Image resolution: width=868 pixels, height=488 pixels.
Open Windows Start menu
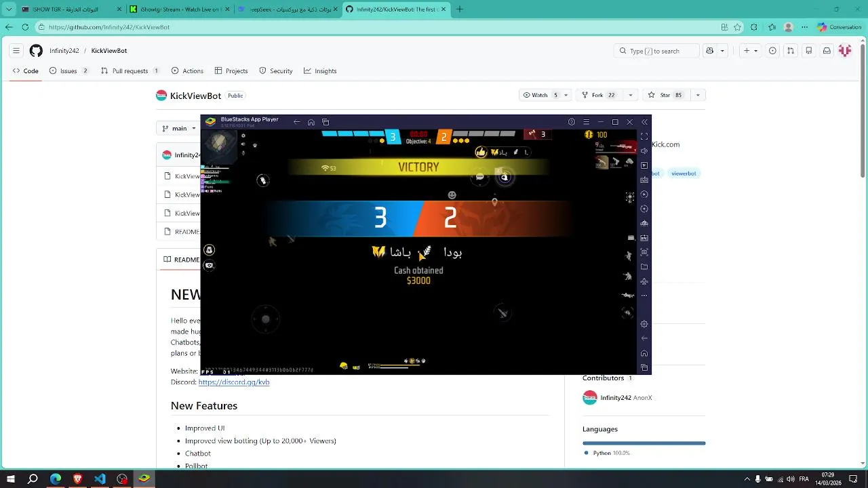click(11, 479)
